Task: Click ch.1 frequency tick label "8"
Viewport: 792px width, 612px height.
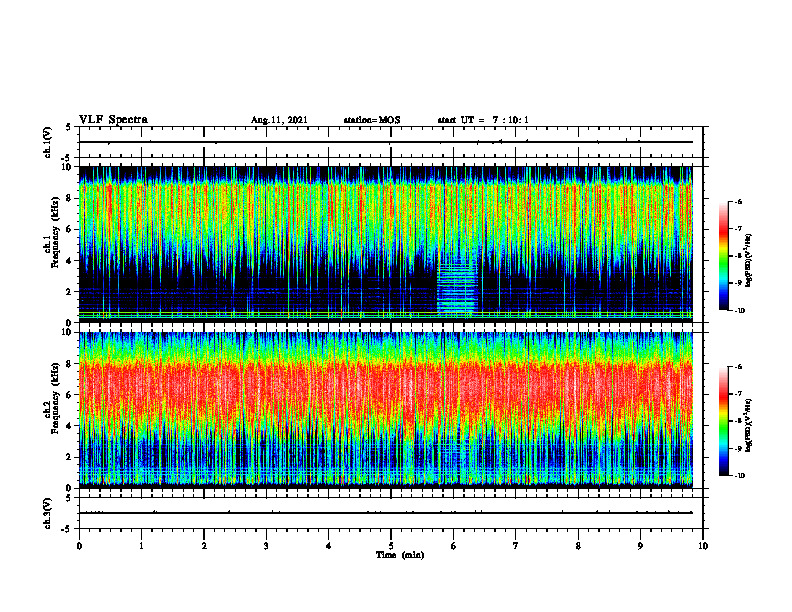Action: click(70, 198)
